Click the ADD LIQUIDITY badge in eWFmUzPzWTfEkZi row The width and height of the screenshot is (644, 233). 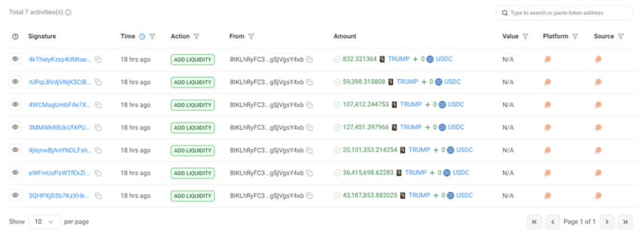click(x=193, y=173)
